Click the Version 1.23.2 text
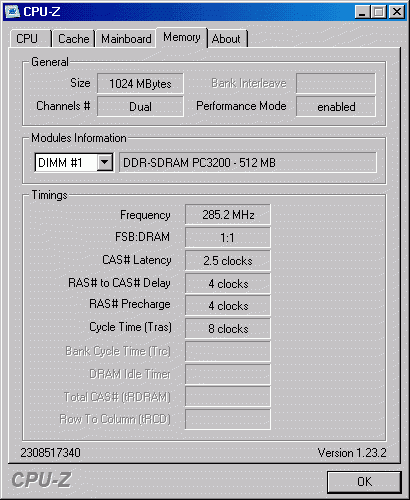 pyautogui.click(x=352, y=453)
